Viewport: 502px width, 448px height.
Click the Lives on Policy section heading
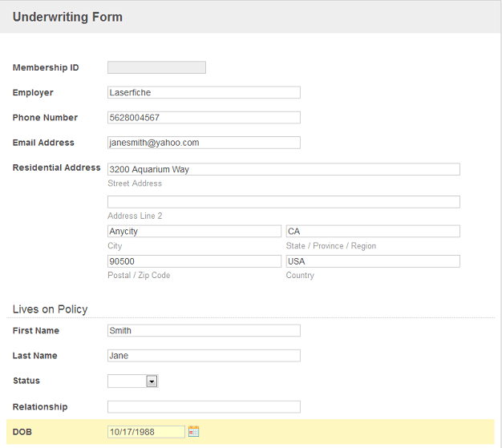(x=50, y=309)
